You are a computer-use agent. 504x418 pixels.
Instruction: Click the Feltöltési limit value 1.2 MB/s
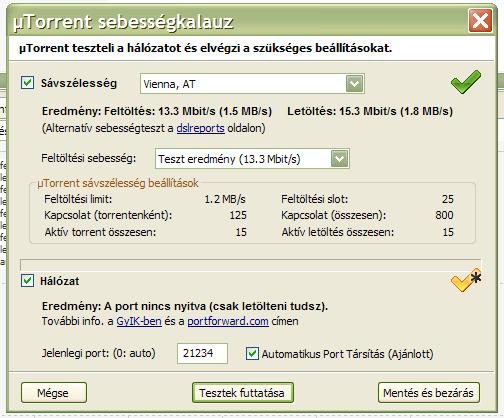(225, 199)
